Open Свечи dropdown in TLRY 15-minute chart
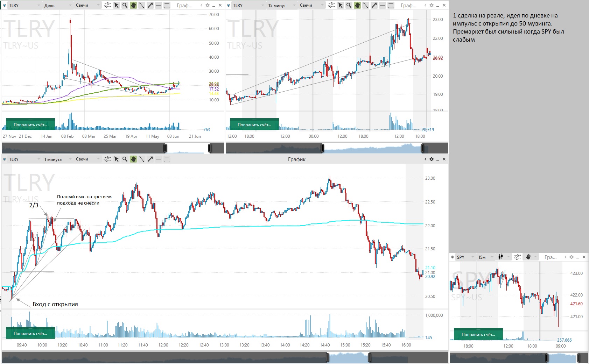 (x=312, y=5)
